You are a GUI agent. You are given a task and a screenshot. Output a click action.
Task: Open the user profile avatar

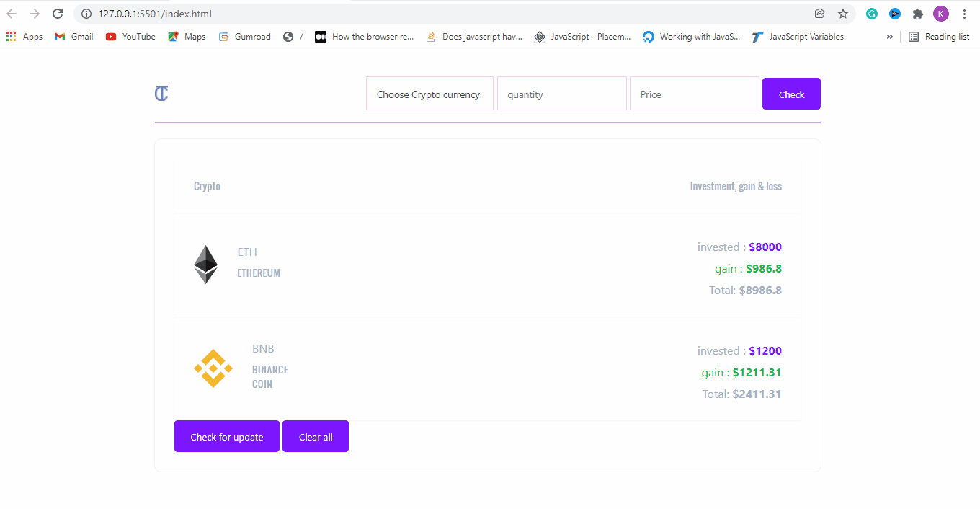(940, 14)
